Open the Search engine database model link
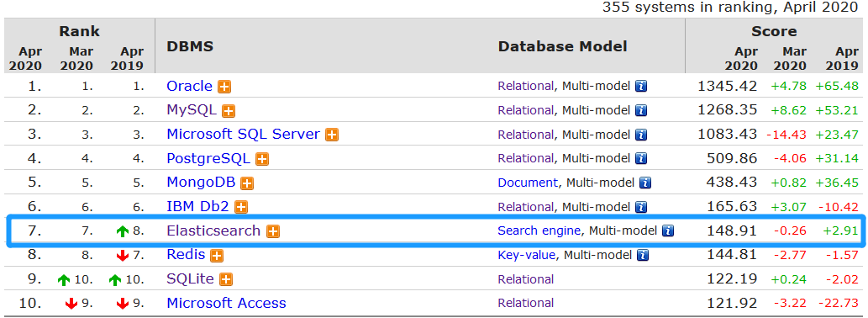Viewport: 868px width, 318px height. tap(539, 231)
